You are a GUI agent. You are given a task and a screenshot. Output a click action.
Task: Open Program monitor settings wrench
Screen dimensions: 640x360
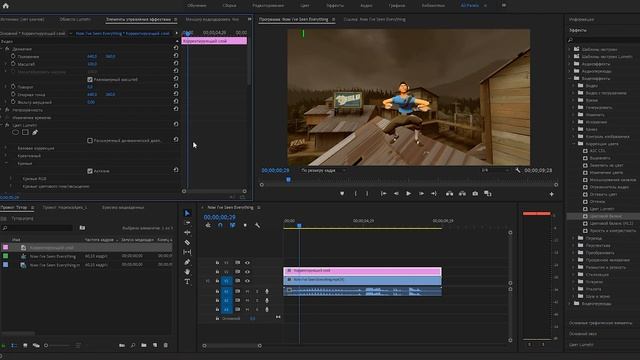pyautogui.click(x=518, y=170)
